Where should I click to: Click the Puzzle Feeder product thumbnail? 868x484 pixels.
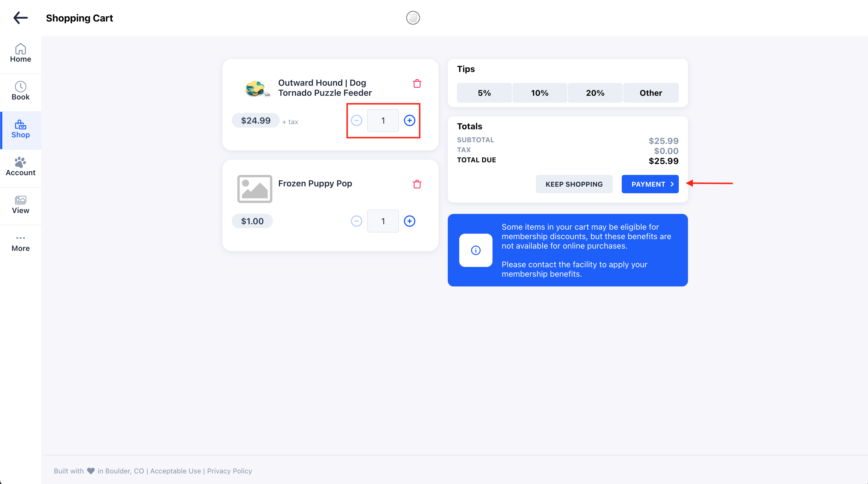coord(257,88)
